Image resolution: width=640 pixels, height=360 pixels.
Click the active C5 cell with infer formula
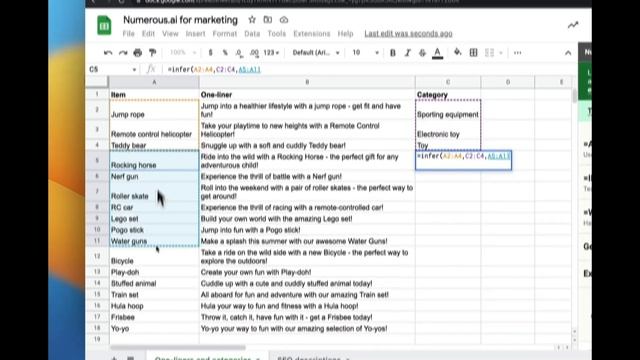coord(463,160)
